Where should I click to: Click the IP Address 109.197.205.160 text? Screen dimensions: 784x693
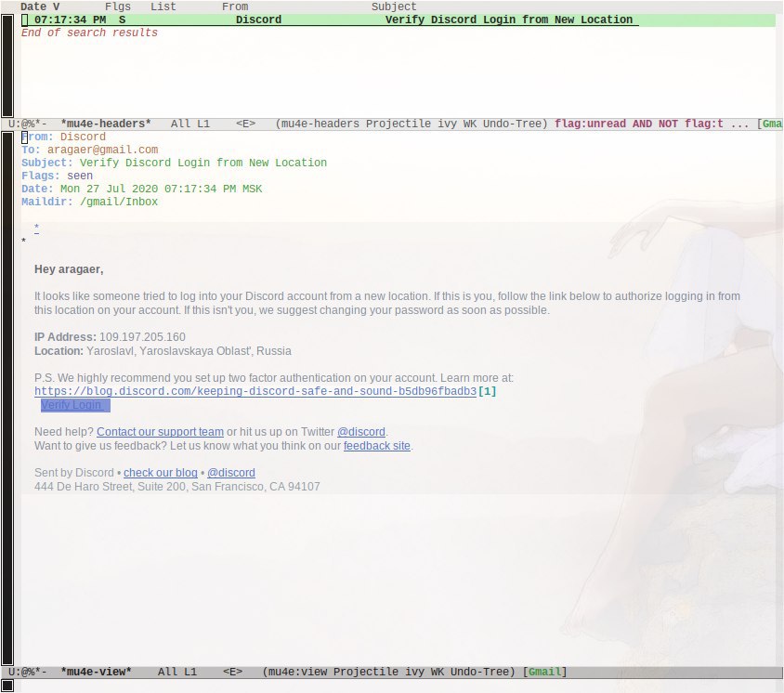click(110, 337)
